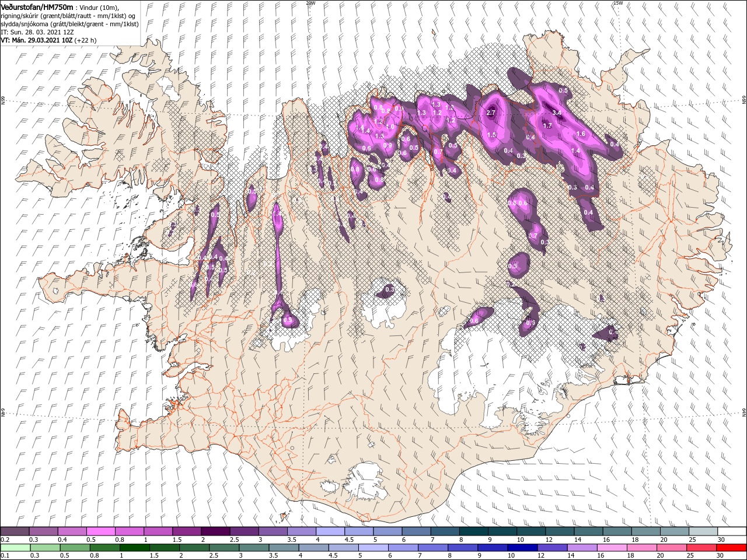Click the white swatch after 30 in top legend row
747x560 pixels.
click(732, 531)
